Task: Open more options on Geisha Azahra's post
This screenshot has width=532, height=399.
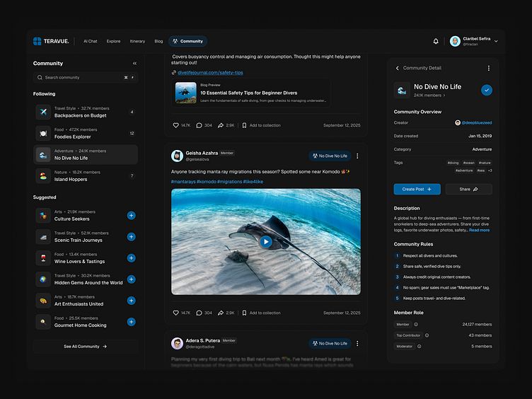Action: (x=357, y=156)
